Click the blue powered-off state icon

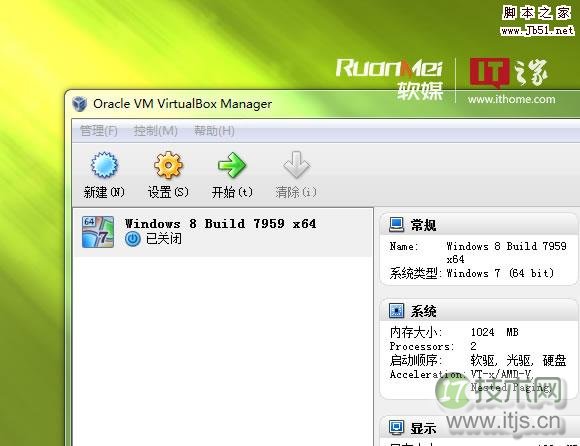pos(133,239)
